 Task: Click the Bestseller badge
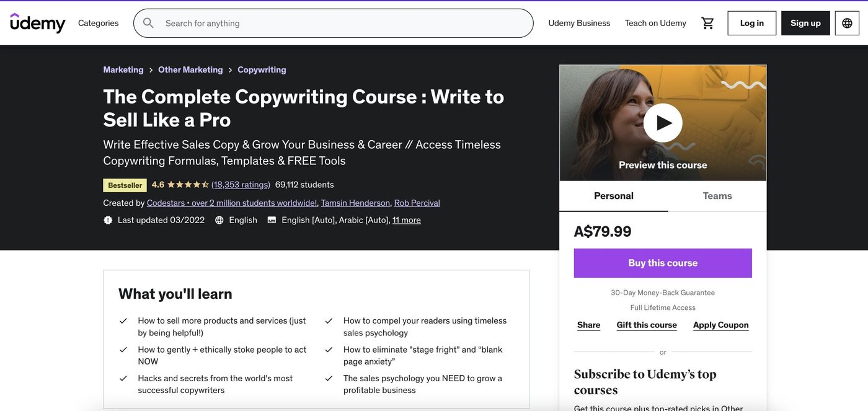click(125, 185)
